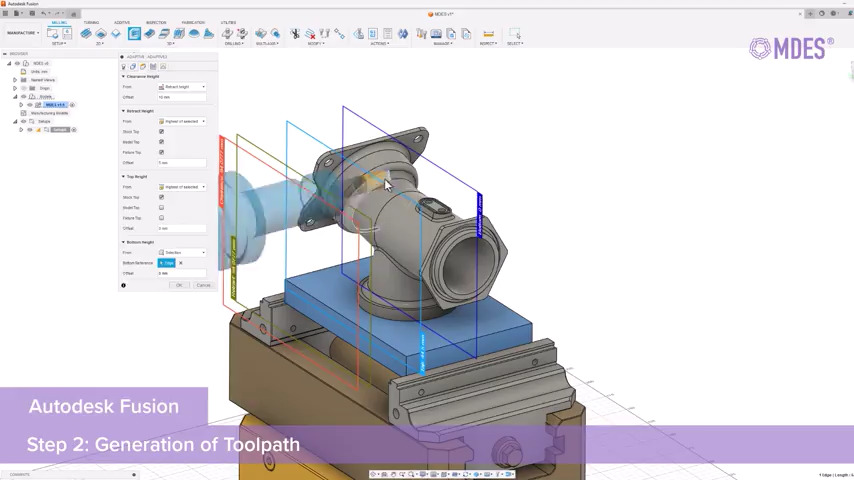Viewport: 854px width, 480px height.
Task: Switch to the Turning ribbon tab
Action: [x=91, y=22]
